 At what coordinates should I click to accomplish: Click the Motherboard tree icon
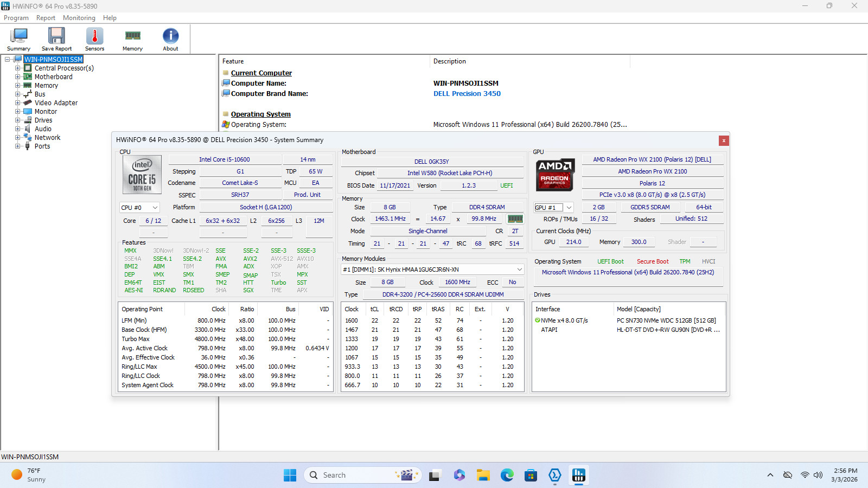click(x=28, y=77)
